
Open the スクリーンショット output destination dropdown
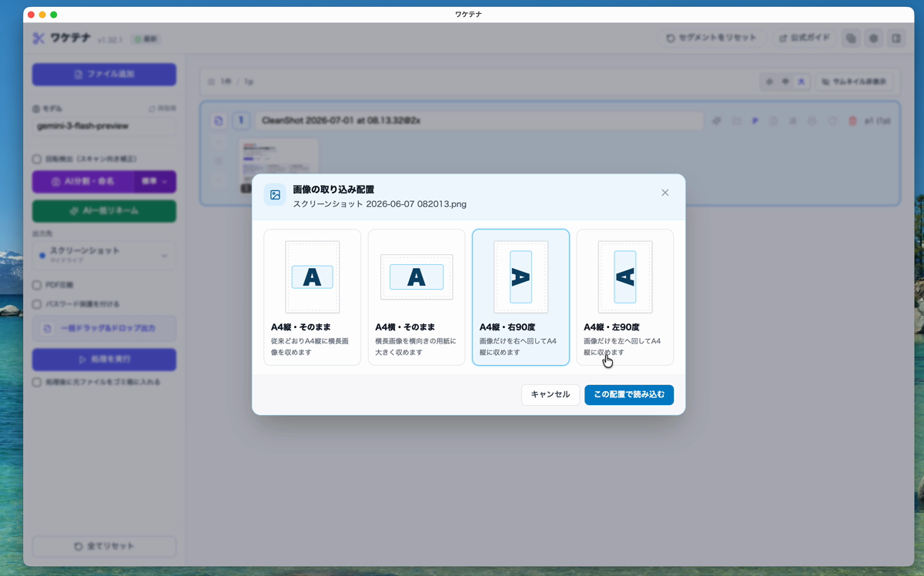(104, 256)
